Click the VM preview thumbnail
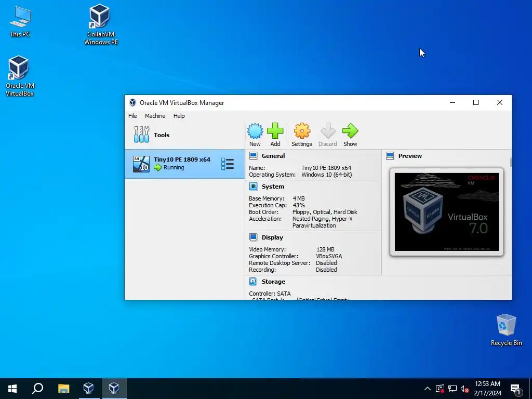Image resolution: width=532 pixels, height=399 pixels. tap(446, 212)
